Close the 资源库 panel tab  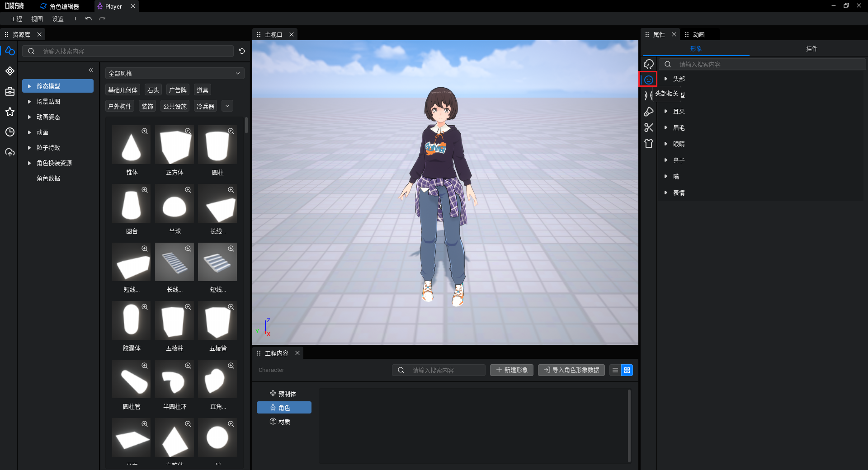coord(39,34)
